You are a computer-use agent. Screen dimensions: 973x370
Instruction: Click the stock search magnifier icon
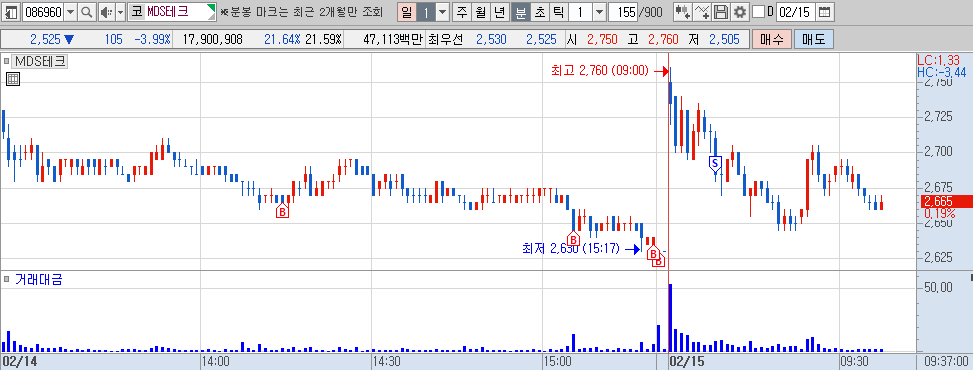[x=87, y=12]
